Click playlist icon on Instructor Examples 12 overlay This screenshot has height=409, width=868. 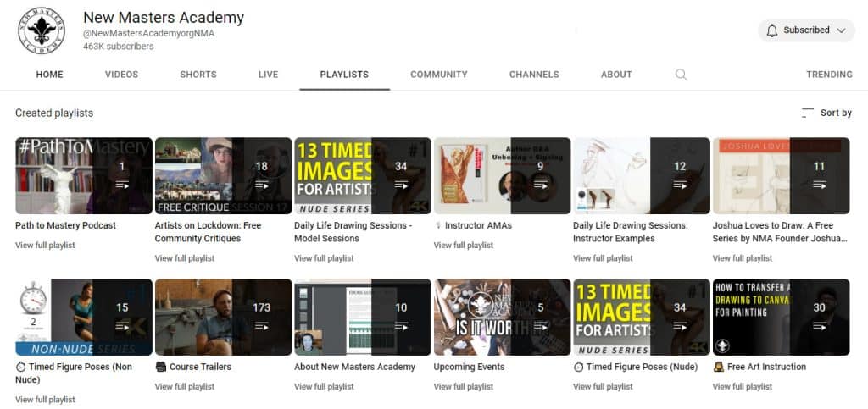click(681, 185)
